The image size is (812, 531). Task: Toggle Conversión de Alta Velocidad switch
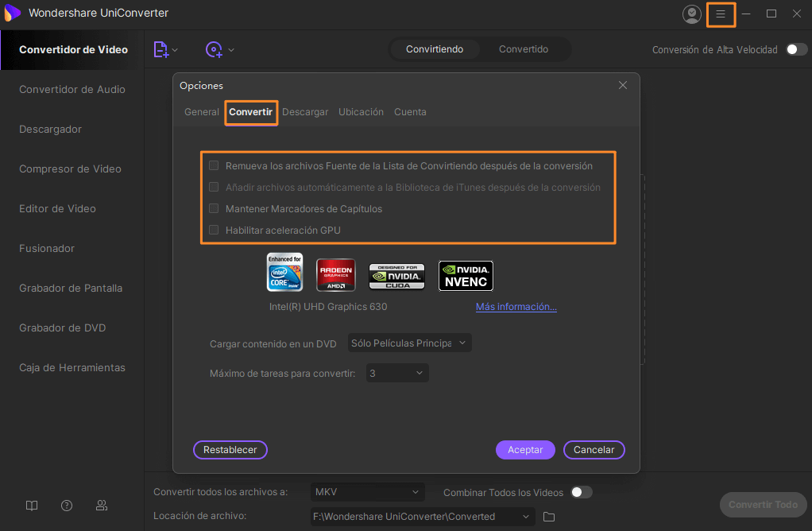796,49
